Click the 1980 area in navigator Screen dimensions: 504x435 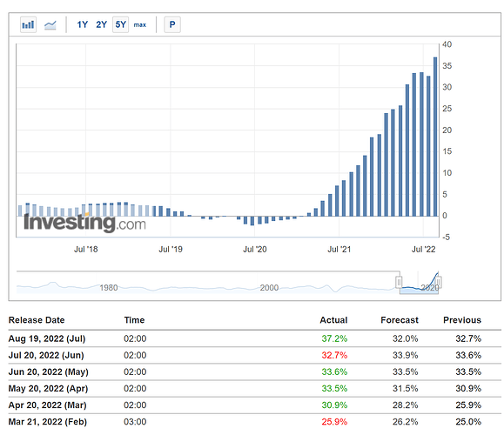tap(109, 288)
